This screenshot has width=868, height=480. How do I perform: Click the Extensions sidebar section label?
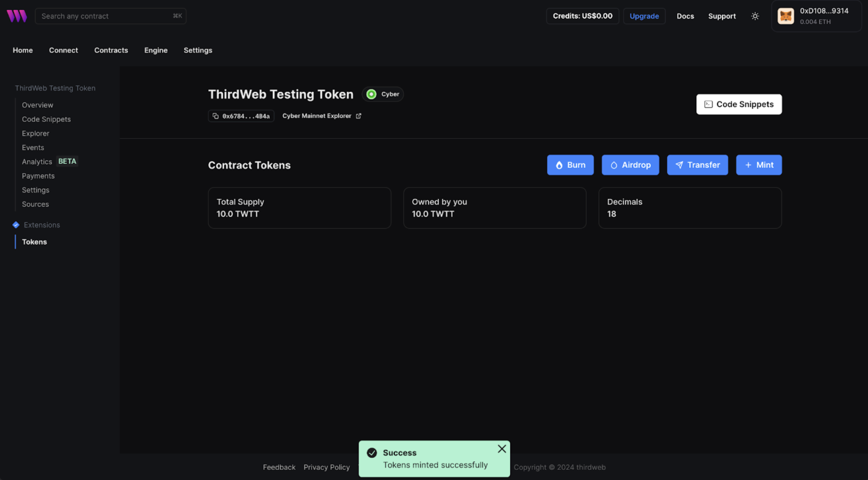[42, 225]
